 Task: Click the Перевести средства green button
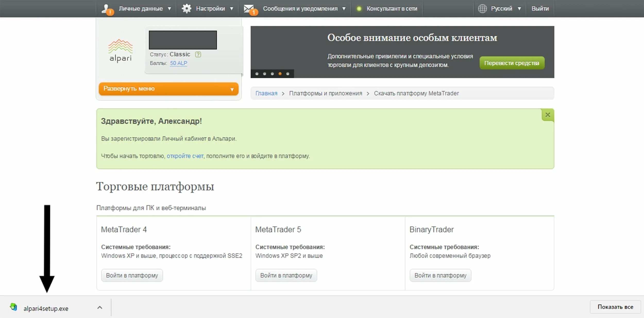tap(512, 63)
